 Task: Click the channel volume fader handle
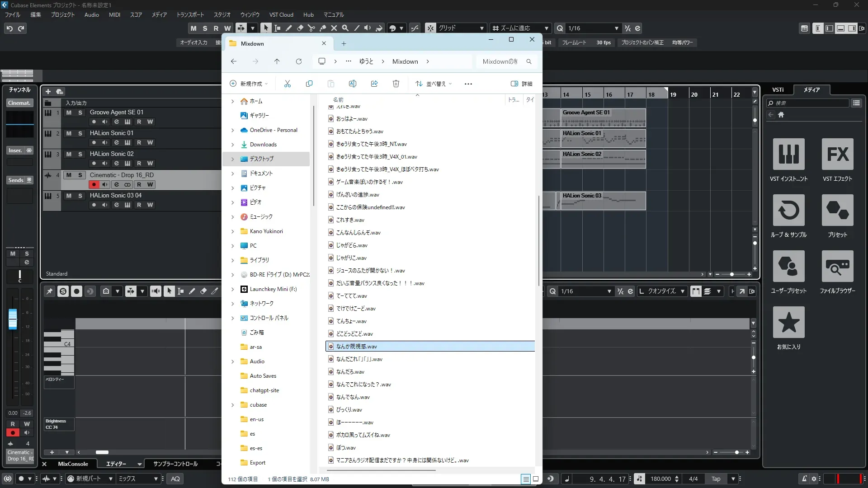tap(13, 319)
